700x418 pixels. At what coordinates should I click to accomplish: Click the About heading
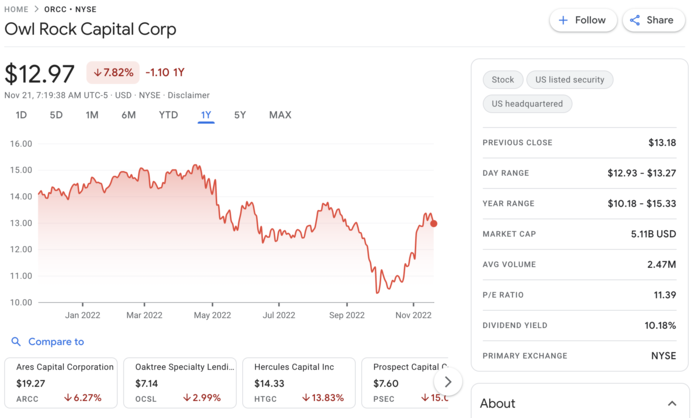coord(497,404)
